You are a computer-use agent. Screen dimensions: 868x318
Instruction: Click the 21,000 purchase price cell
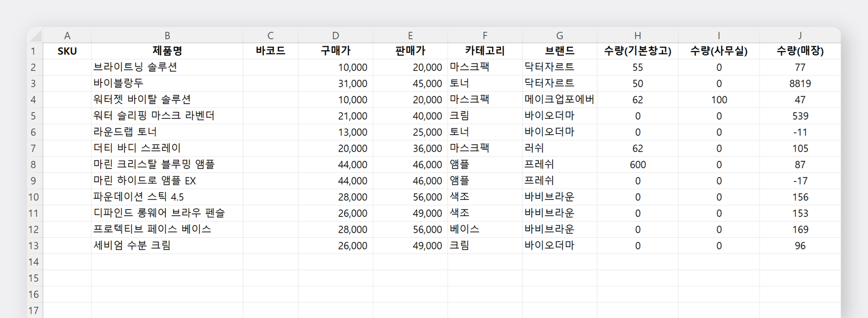335,116
